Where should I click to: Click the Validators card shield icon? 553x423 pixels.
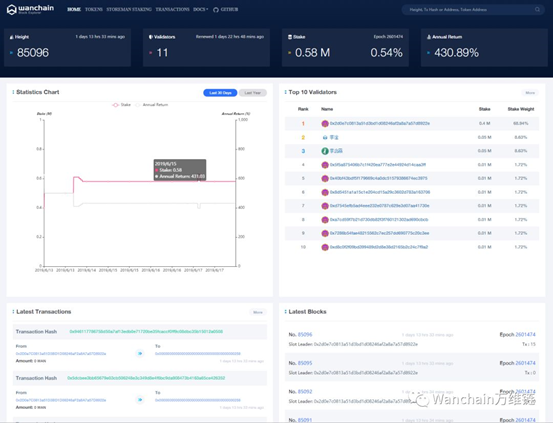tap(151, 37)
